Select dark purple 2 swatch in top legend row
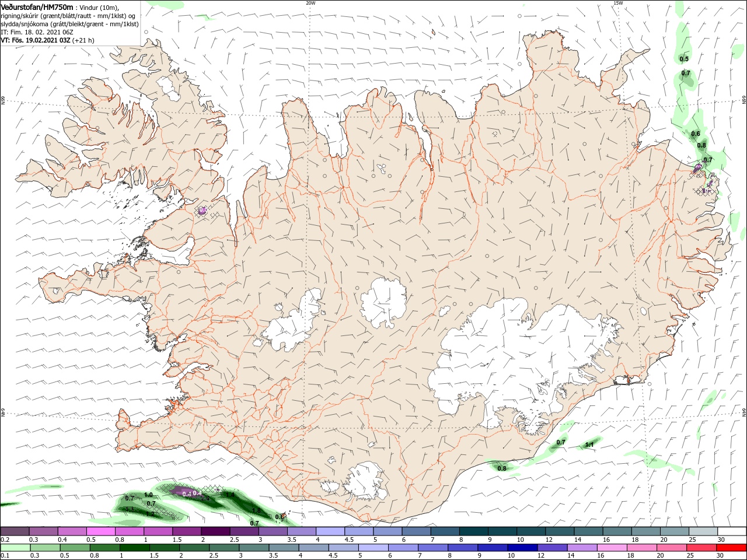 pos(215,531)
